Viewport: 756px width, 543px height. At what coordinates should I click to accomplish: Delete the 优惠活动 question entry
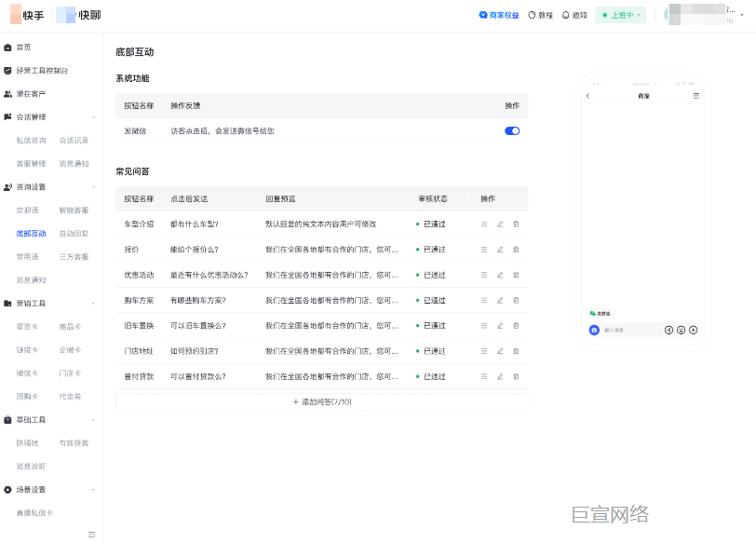(516, 275)
